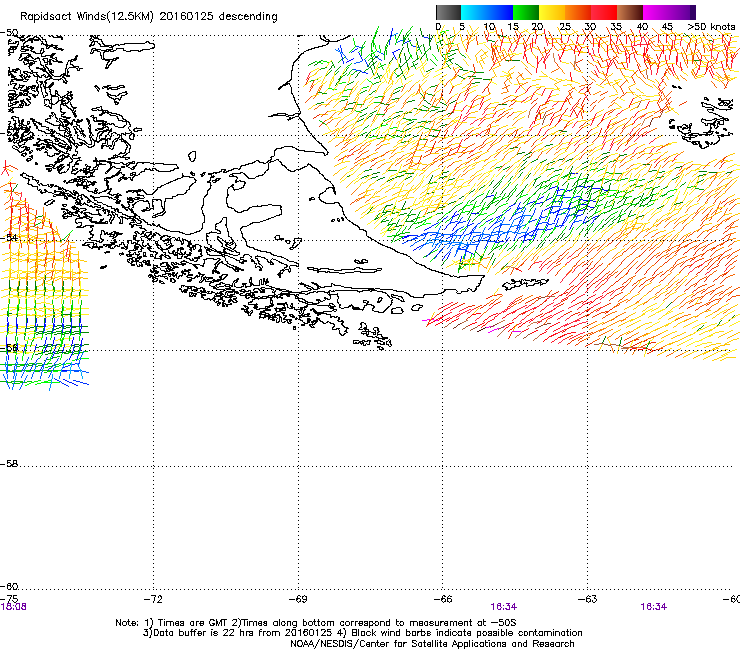
Task: Click the word "descending" in the title
Action: click(x=248, y=17)
